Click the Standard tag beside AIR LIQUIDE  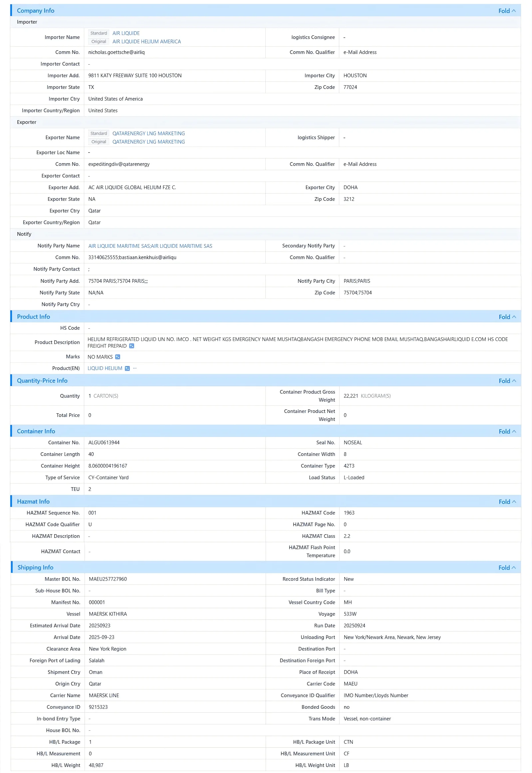click(99, 33)
